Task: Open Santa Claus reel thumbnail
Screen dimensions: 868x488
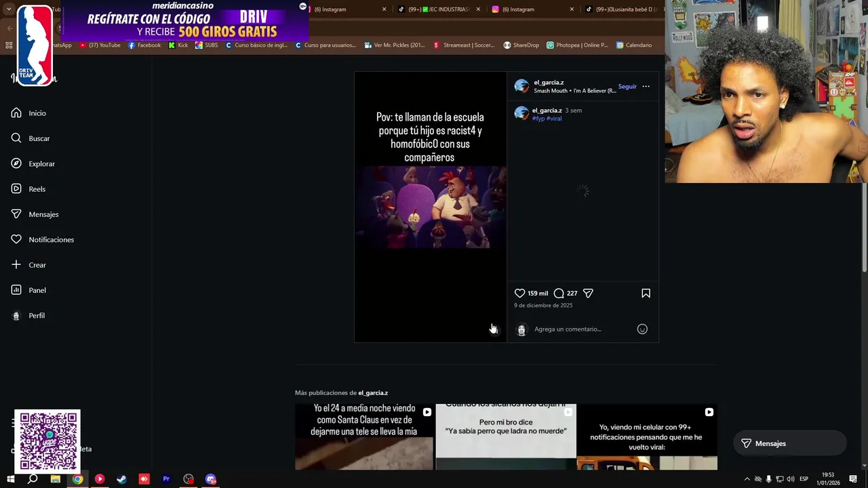Action: click(364, 437)
